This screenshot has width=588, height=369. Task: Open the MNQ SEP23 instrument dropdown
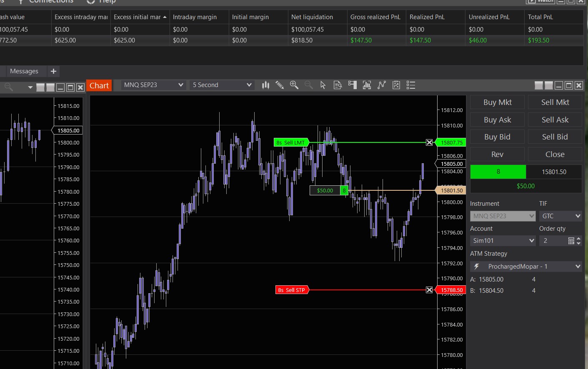pyautogui.click(x=153, y=85)
